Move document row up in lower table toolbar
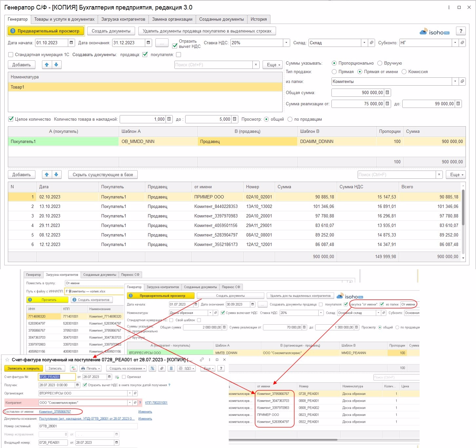This screenshot has width=476, height=448. click(x=47, y=174)
